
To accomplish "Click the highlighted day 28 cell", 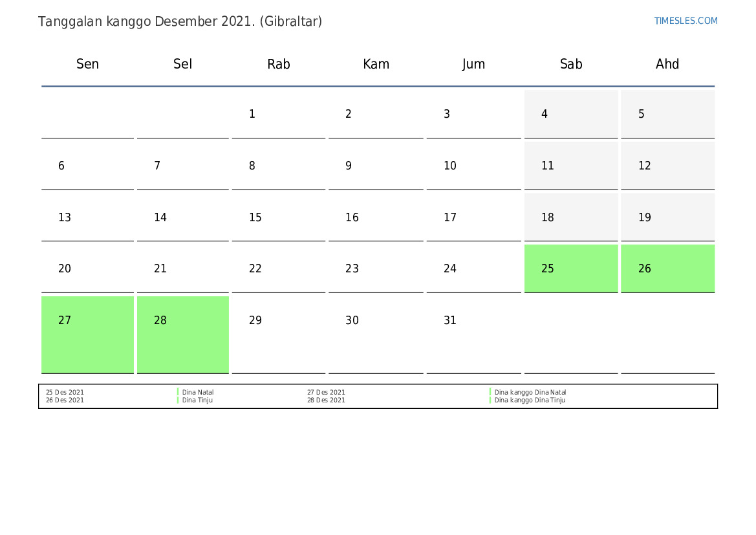I will (183, 334).
